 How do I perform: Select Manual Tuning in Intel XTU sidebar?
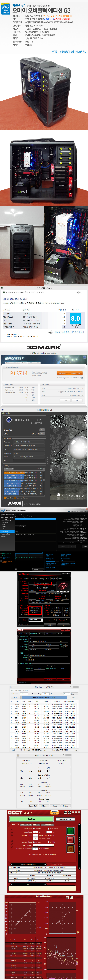click(6, 520)
